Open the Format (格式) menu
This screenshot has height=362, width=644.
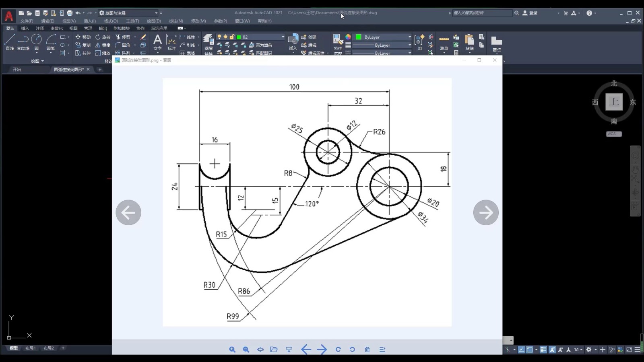click(x=111, y=21)
